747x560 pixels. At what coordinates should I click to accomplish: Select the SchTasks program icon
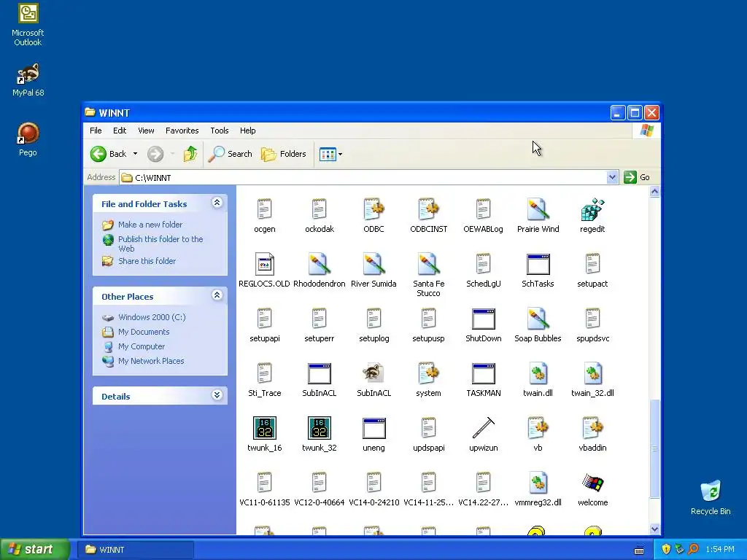[538, 264]
